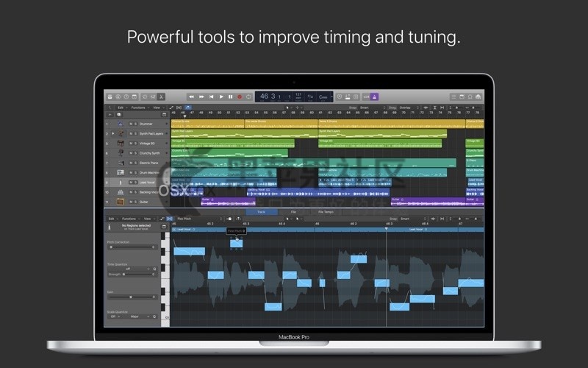Open the Inspector info button
The height and width of the screenshot is (368, 588).
tap(118, 97)
